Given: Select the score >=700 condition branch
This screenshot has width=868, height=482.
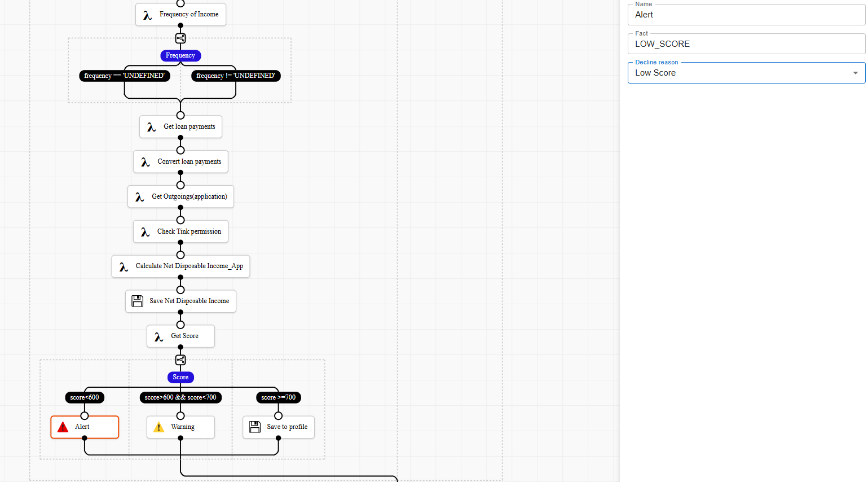Looking at the screenshot, I should point(278,397).
